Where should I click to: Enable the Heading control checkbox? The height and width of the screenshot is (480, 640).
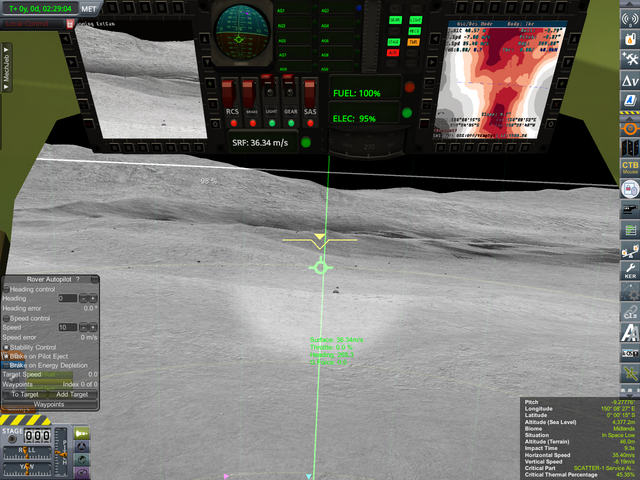6,289
